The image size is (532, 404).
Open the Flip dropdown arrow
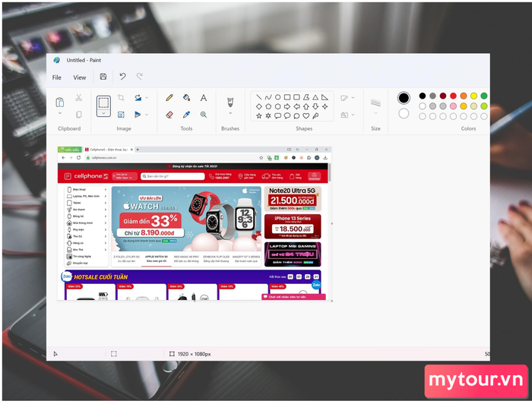point(147,115)
